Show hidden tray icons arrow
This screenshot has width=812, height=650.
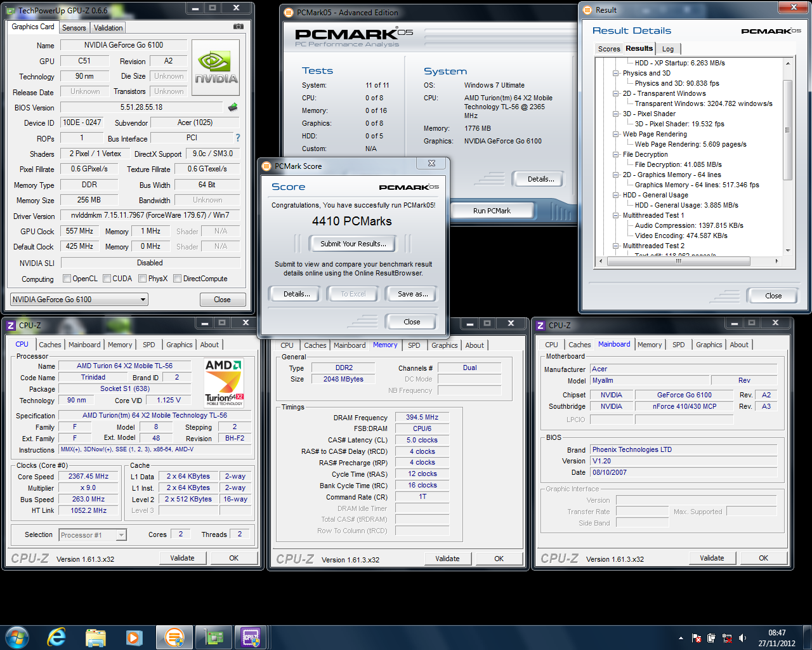[x=681, y=638]
